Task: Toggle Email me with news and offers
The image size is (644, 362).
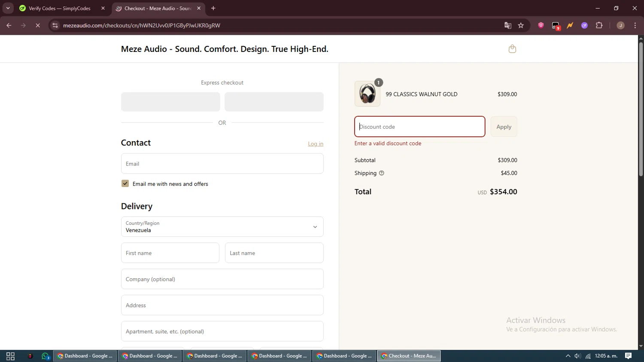Action: point(125,184)
